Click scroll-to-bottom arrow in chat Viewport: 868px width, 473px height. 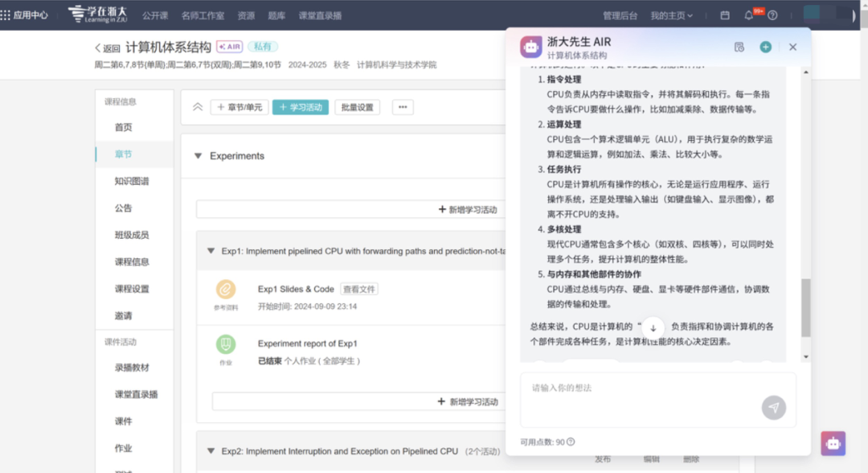click(653, 328)
